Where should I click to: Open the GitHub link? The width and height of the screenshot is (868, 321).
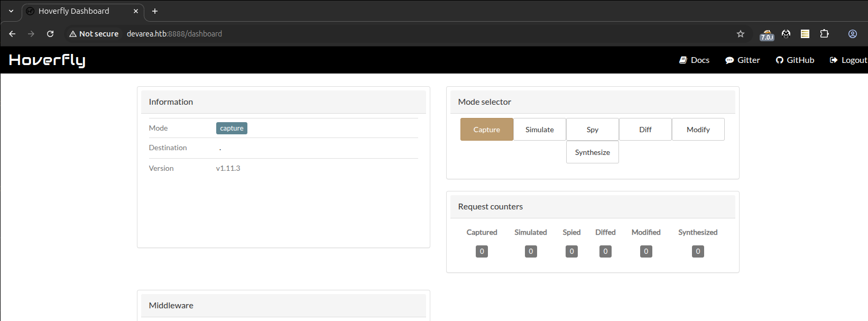tap(795, 60)
